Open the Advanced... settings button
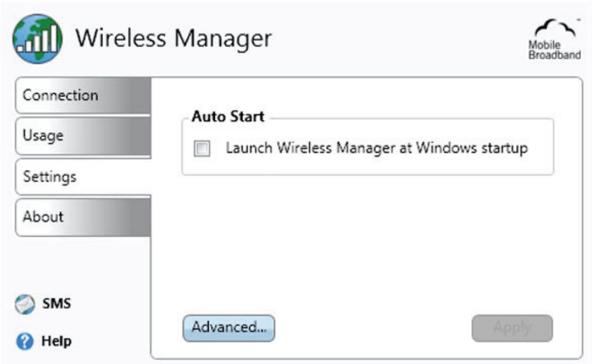The height and width of the screenshot is (364, 592). (229, 328)
